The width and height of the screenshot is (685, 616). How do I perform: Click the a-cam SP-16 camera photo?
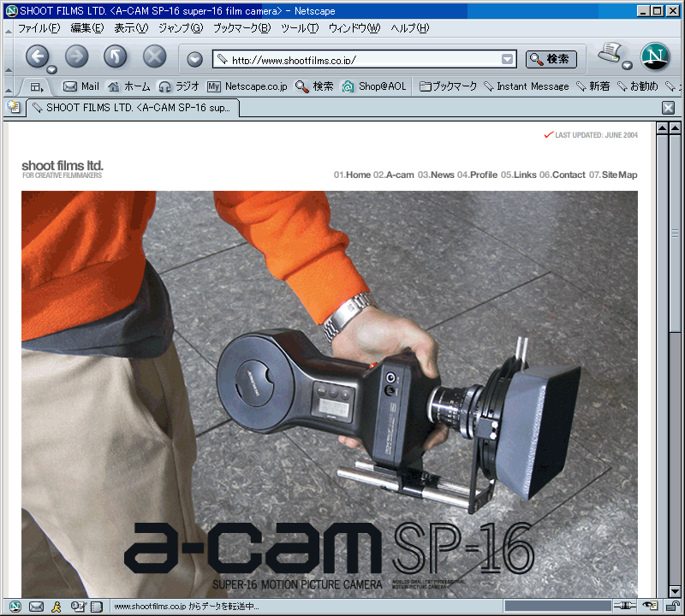(330, 394)
